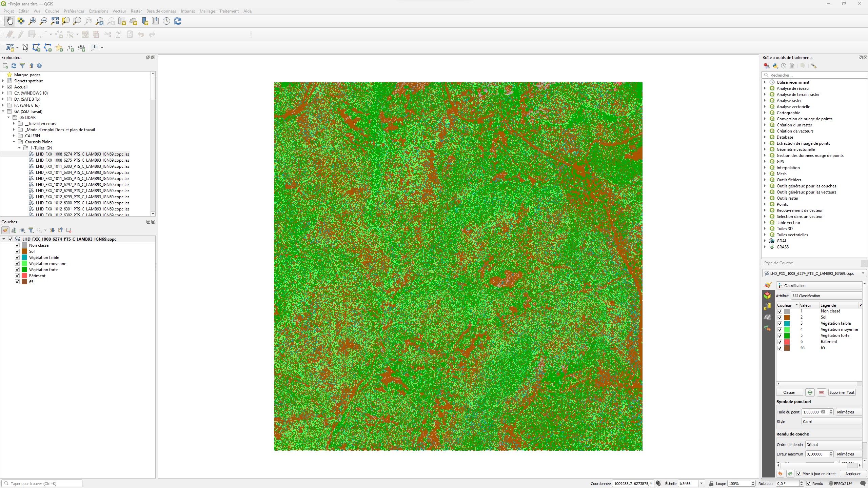Image resolution: width=868 pixels, height=488 pixels.
Task: Click the text annotation tool icon
Action: [95, 47]
